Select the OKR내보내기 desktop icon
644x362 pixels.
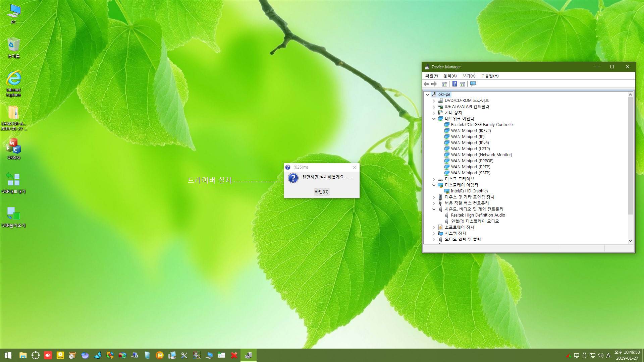[13, 183]
